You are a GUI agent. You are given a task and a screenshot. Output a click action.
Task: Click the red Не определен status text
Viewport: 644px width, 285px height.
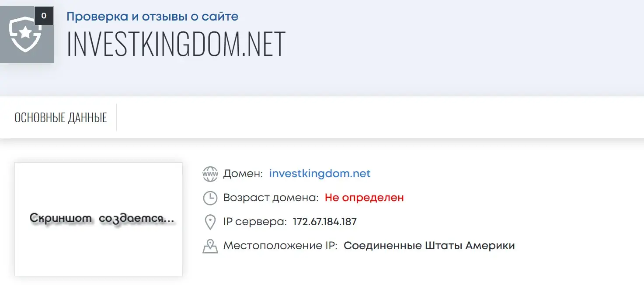(x=364, y=198)
